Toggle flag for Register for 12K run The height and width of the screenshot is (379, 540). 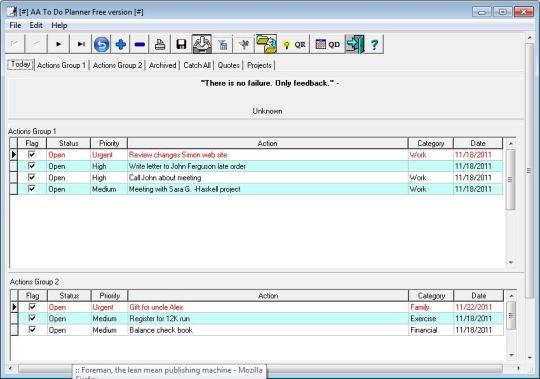pyautogui.click(x=32, y=318)
